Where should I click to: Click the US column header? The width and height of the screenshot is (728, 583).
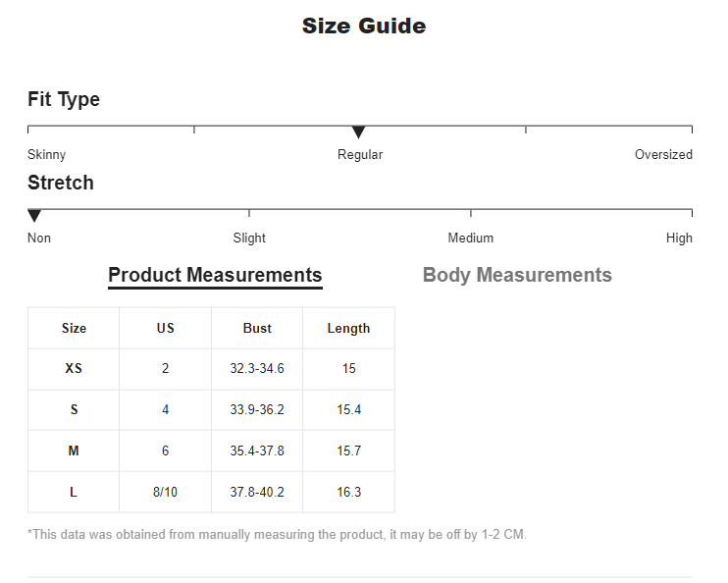tap(165, 328)
